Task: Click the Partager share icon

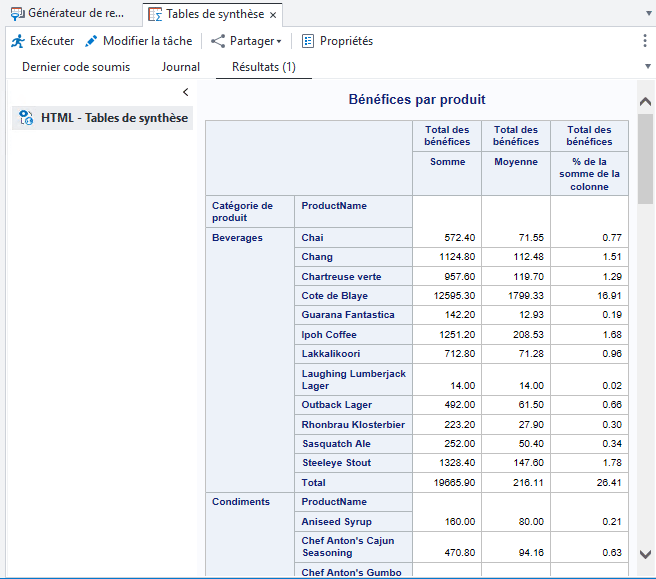Action: [218, 41]
